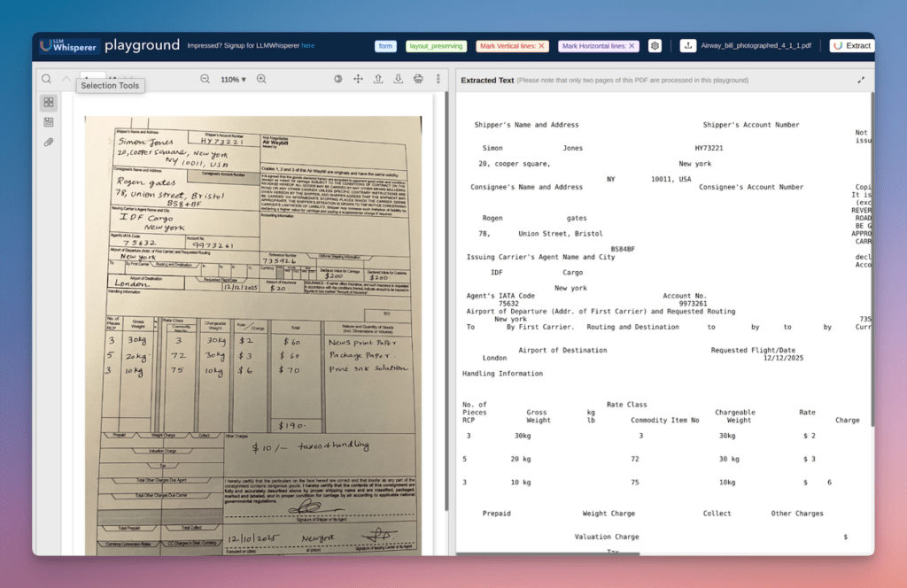Open the bookmarks sidebar panel
Screen dimensions: 907x588
coord(49,122)
